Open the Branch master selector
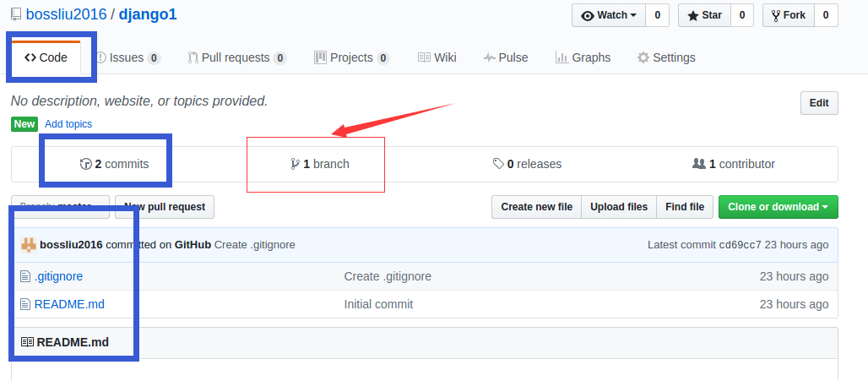 coord(60,207)
